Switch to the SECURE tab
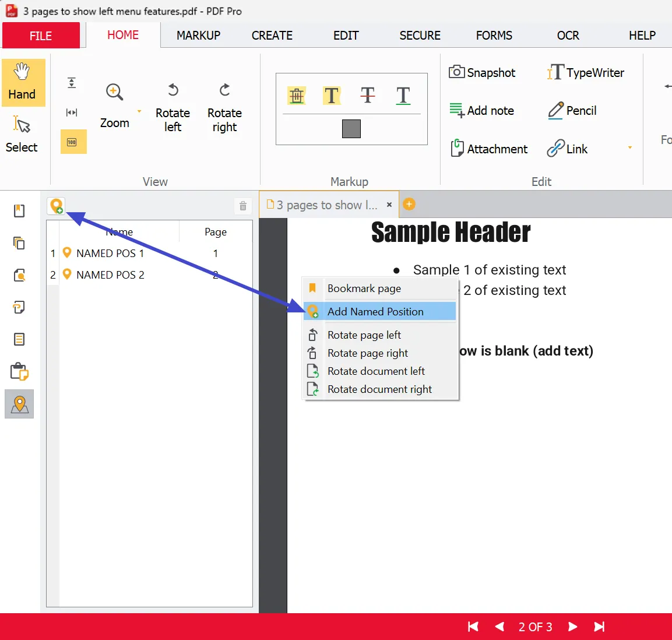Image resolution: width=672 pixels, height=640 pixels. point(420,36)
